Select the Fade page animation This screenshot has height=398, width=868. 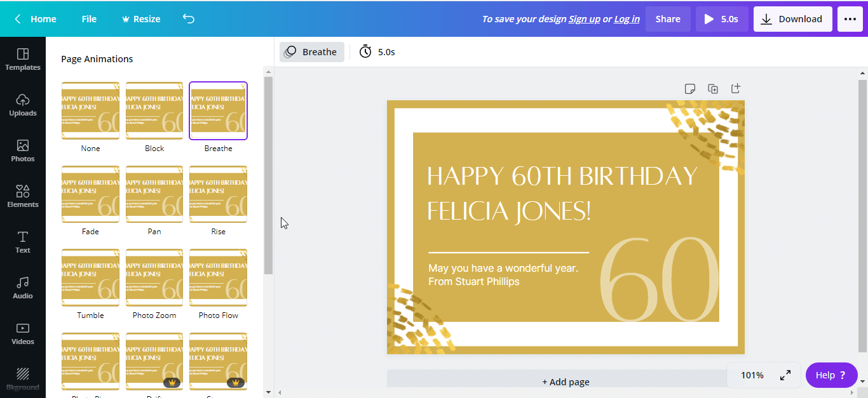tap(90, 194)
